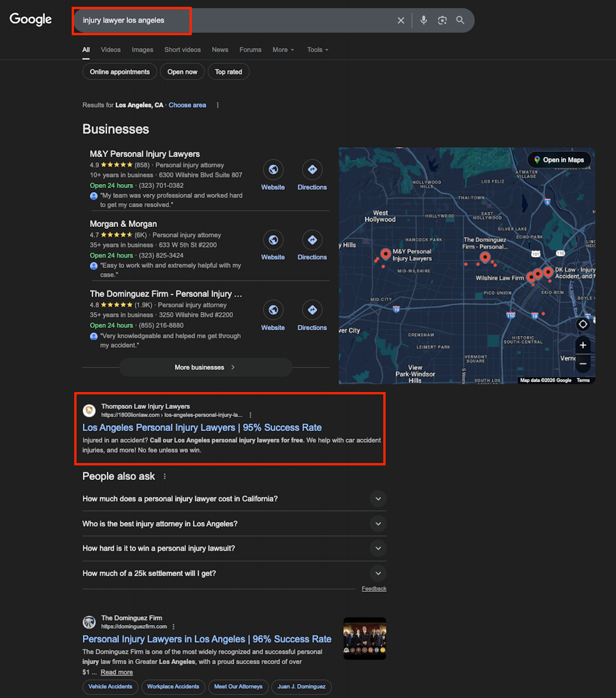This screenshot has width=616, height=698.
Task: Open Morgan & Morgan website icon
Action: [273, 240]
